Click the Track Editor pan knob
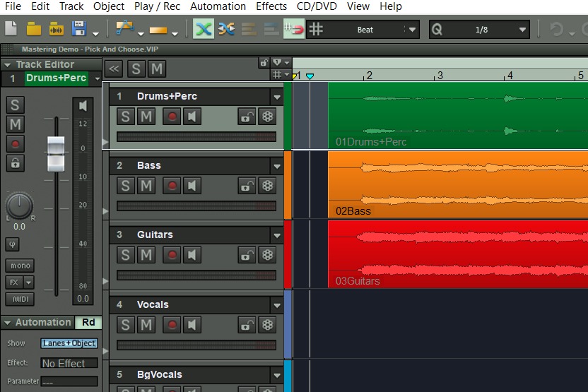 point(20,206)
